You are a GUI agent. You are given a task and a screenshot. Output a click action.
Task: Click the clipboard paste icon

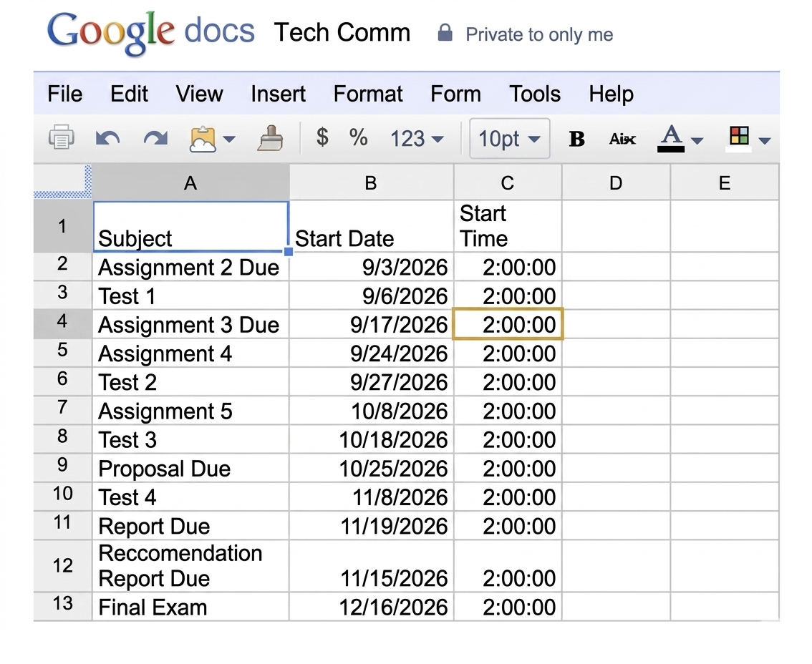(x=203, y=139)
